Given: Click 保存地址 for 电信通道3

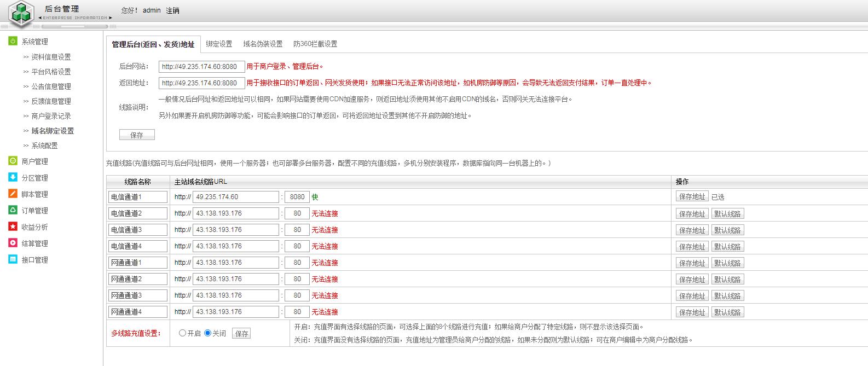Looking at the screenshot, I should [692, 230].
